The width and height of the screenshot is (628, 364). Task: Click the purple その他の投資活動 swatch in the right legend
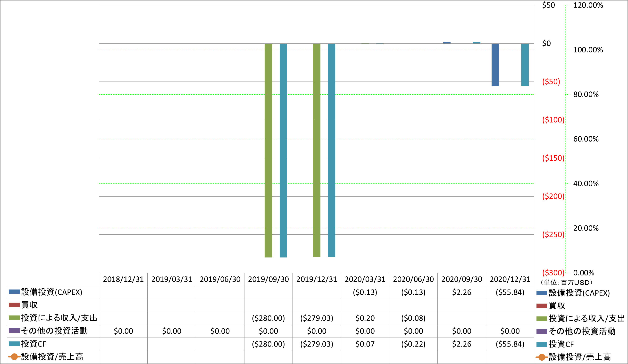click(x=542, y=332)
